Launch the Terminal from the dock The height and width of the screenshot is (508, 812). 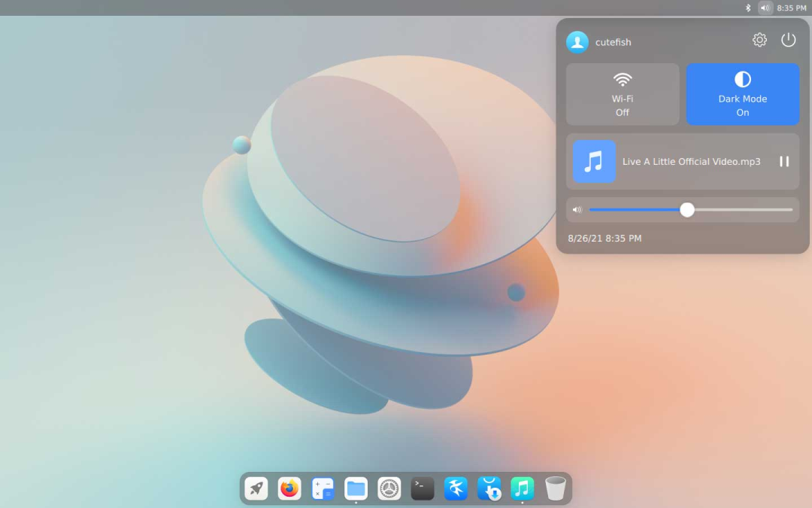pos(423,488)
